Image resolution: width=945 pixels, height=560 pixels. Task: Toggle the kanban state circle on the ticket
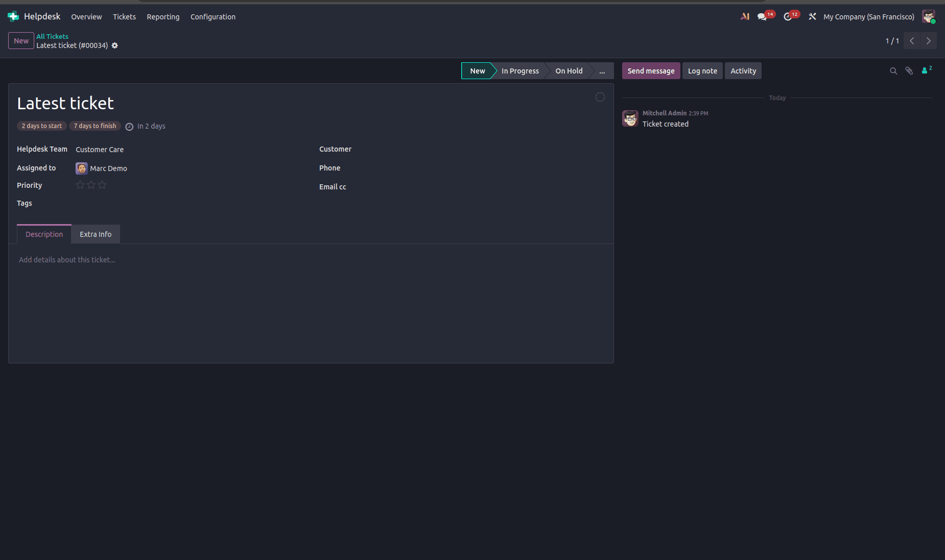point(600,97)
